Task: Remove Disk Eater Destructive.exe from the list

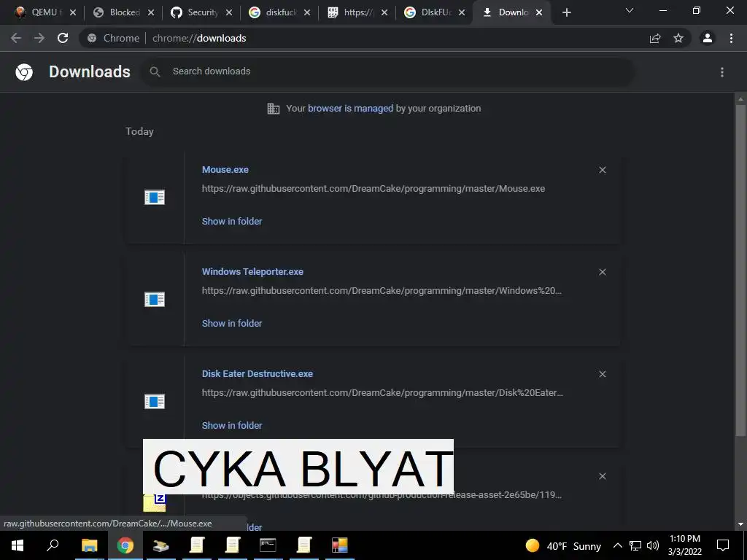Action: [602, 374]
